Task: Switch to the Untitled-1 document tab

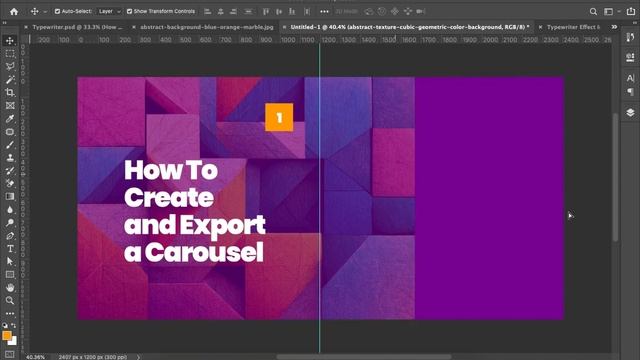Action: (x=410, y=27)
